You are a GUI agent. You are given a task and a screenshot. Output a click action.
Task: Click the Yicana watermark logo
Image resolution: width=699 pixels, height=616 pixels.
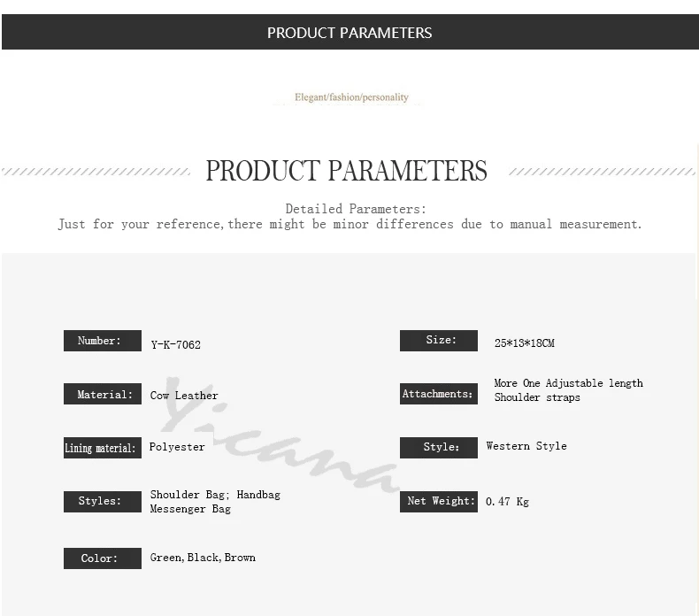click(280, 434)
